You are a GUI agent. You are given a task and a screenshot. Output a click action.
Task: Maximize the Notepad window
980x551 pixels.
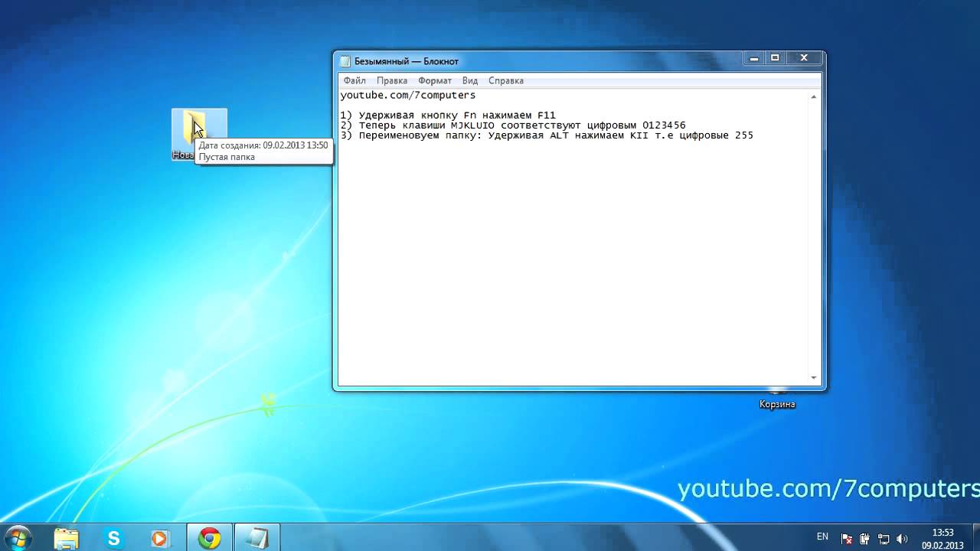[x=775, y=58]
